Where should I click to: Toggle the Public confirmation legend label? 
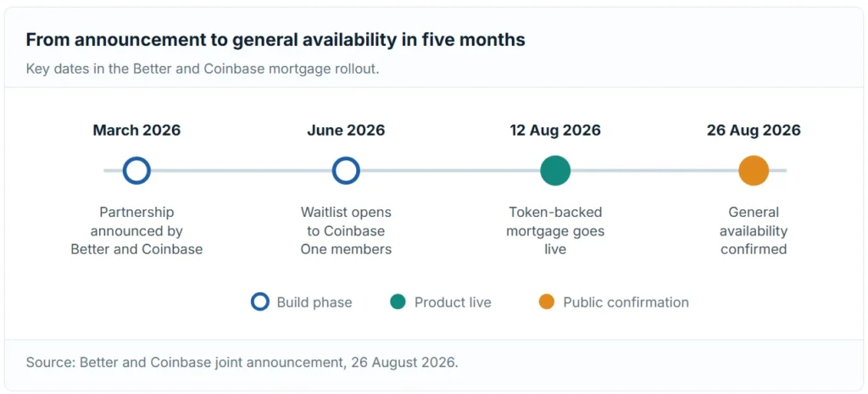(x=626, y=302)
